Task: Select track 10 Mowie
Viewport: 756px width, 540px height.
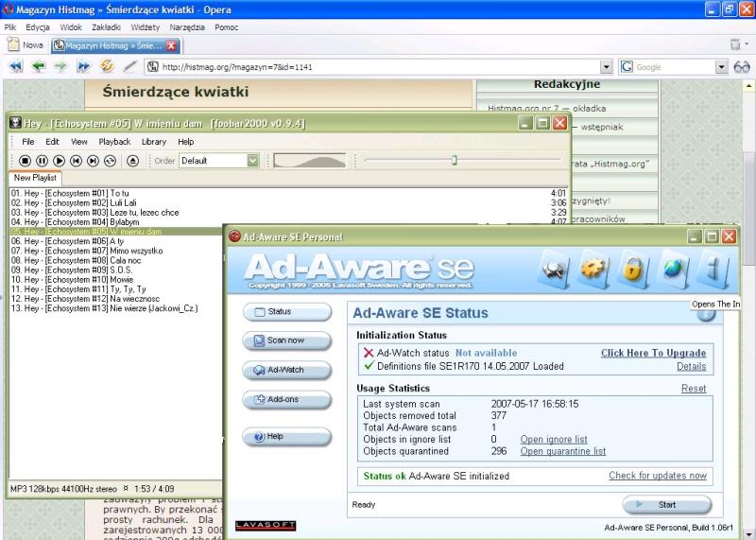Action: coord(115,279)
